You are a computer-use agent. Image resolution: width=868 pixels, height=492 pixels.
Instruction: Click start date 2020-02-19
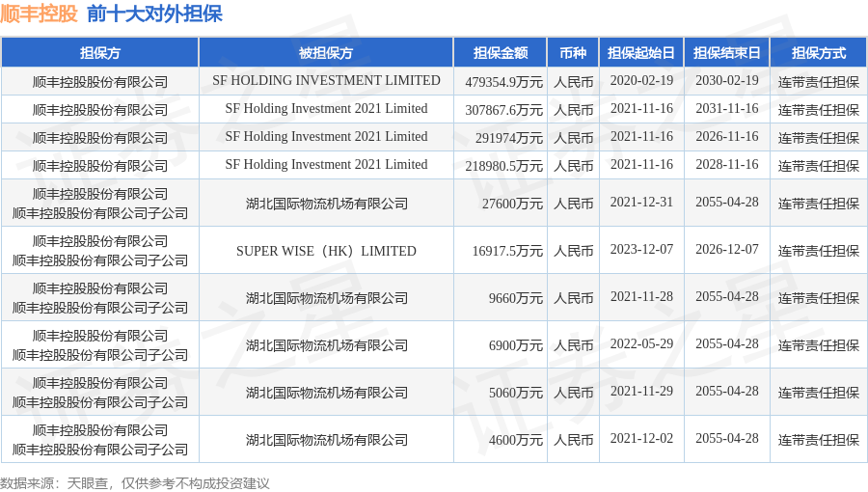click(641, 81)
